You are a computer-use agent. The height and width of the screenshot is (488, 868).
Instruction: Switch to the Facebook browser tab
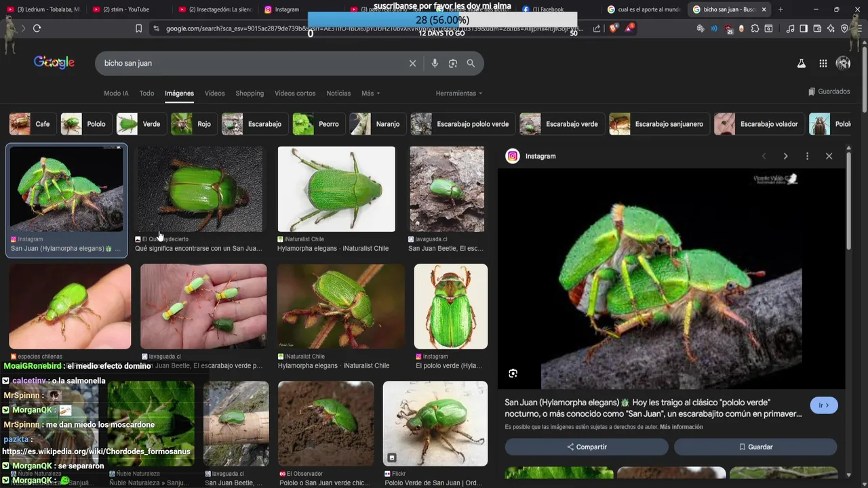[x=548, y=9]
